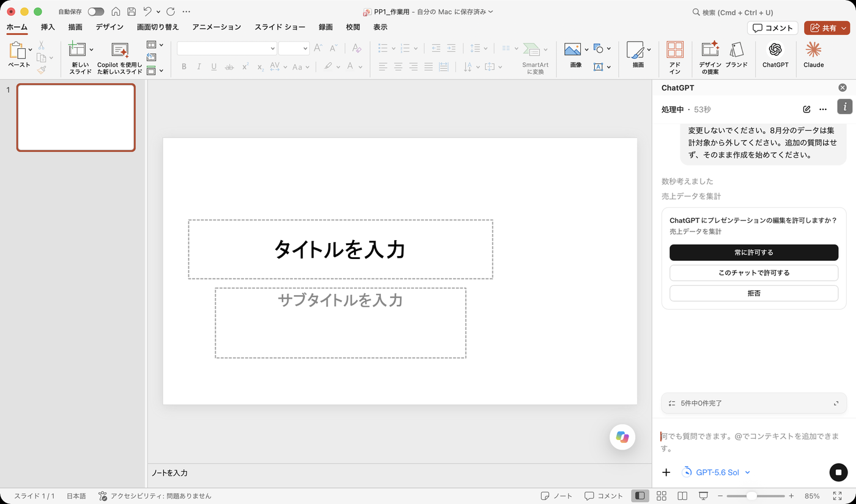Screen dimensions: 856x504
Task: Switch to the 挿入 tab
Action: click(48, 27)
